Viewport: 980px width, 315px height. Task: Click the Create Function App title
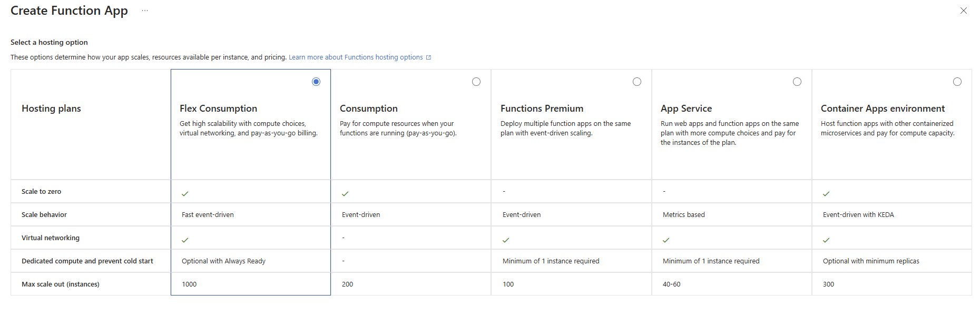click(69, 11)
